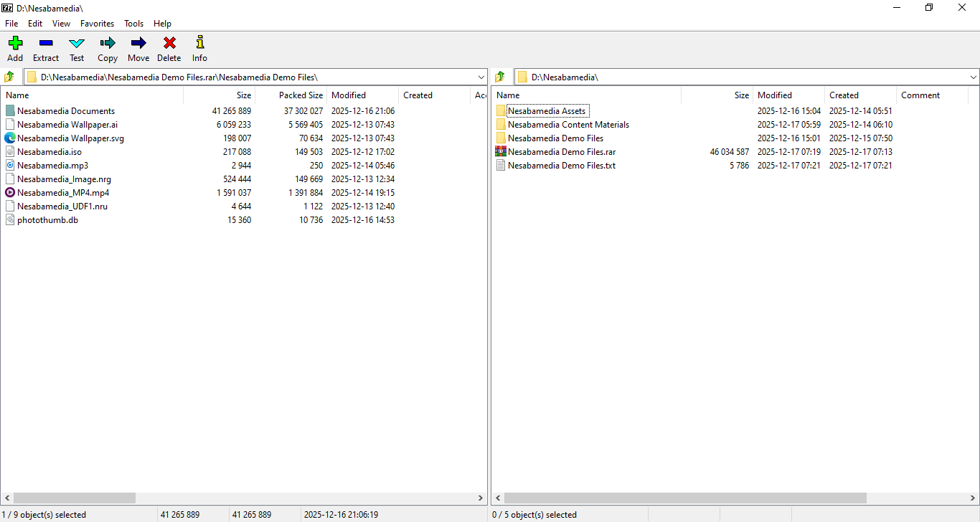Click right panel scrollbar's right arrow
Screen dimensions: 980x522
(x=974, y=498)
